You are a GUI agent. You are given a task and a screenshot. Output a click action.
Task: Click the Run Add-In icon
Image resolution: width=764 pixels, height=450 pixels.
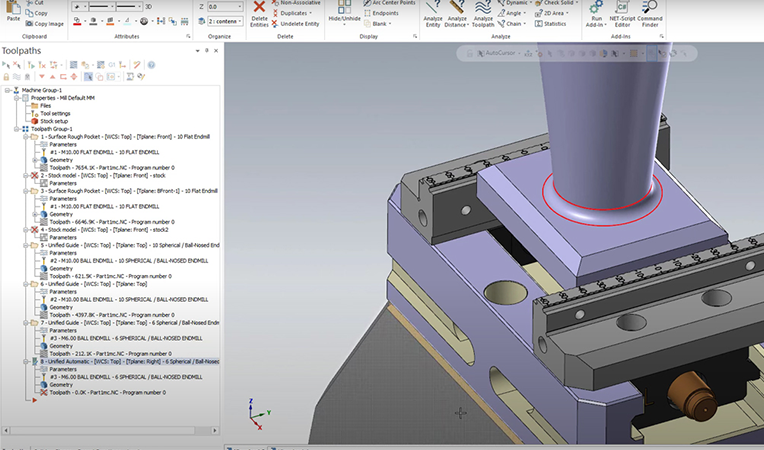(596, 8)
